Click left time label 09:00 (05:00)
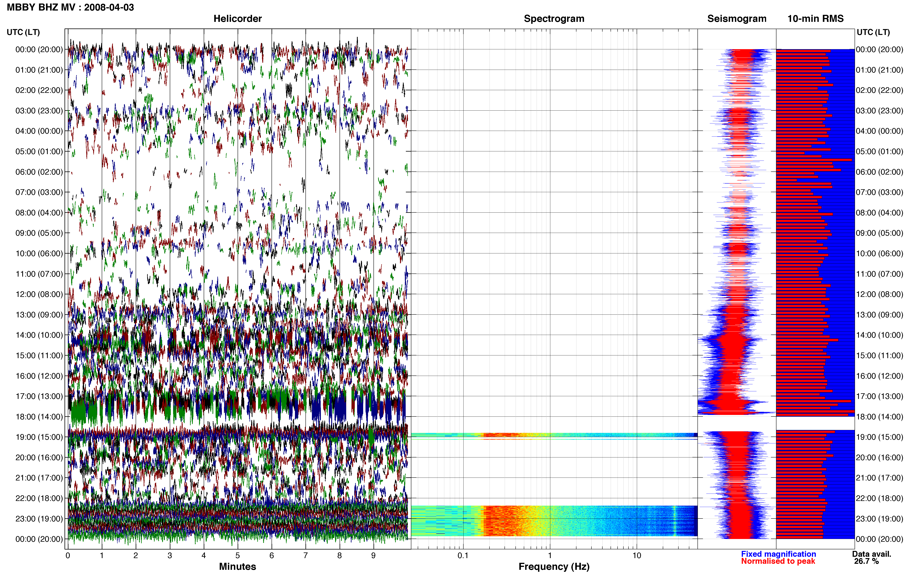 [x=39, y=233]
